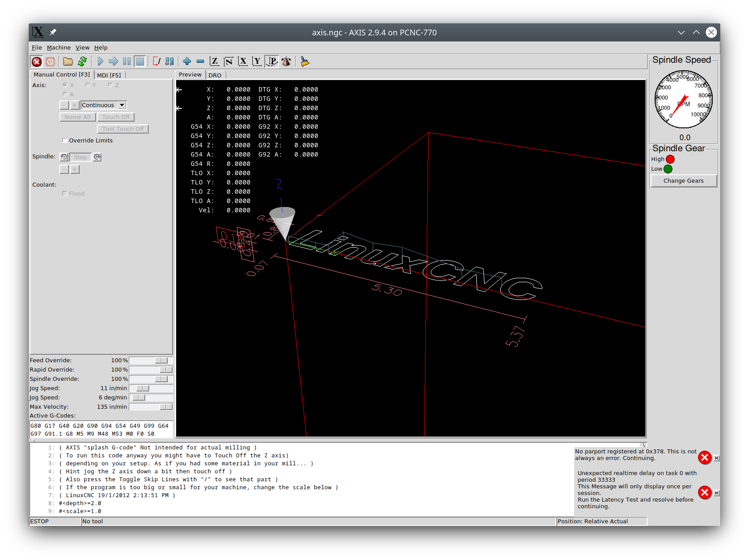Switch to the X side view

pyautogui.click(x=243, y=61)
